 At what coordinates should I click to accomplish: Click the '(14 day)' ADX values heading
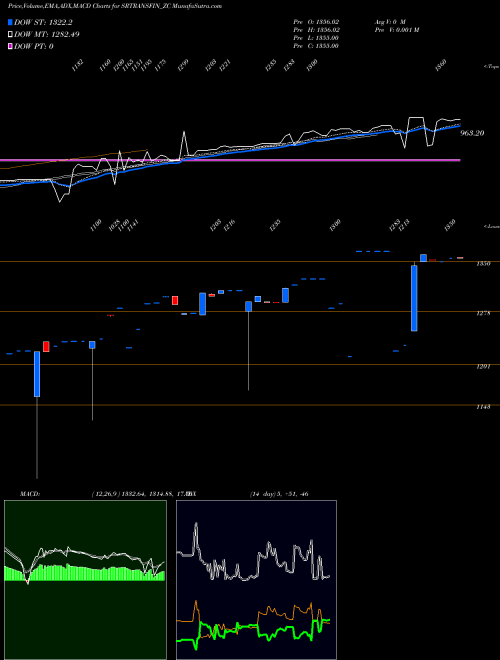pyautogui.click(x=279, y=494)
